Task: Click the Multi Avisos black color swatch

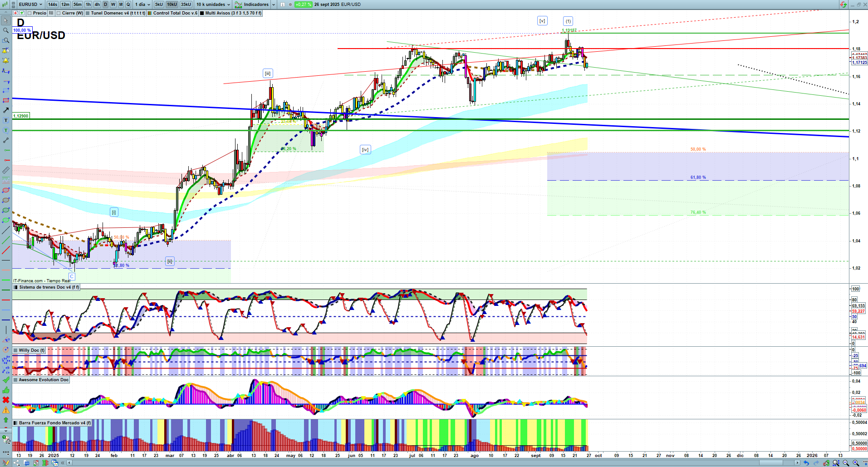Action: coord(202,13)
